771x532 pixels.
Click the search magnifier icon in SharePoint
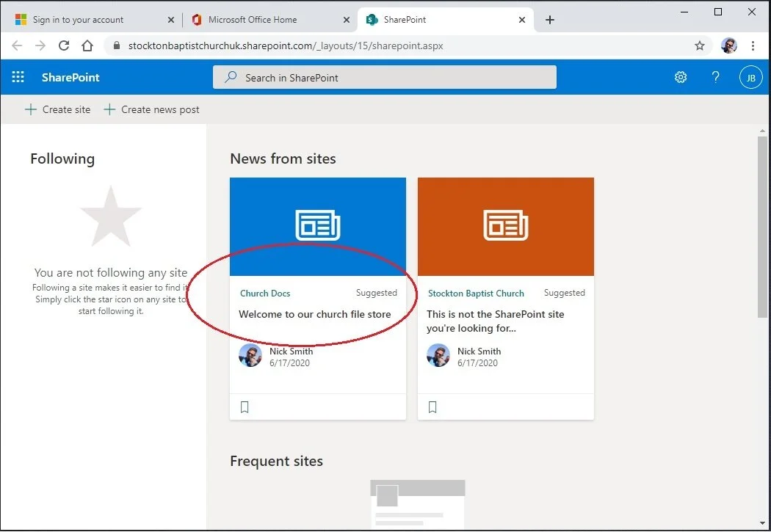[231, 77]
